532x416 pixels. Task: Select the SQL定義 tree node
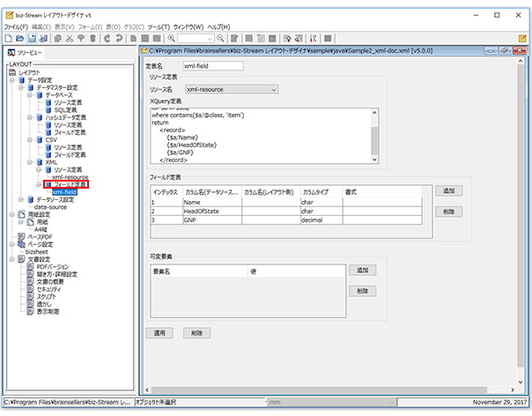(65, 110)
